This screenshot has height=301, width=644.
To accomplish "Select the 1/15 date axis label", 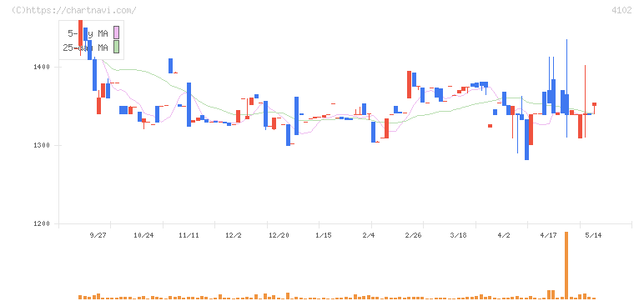I will click(323, 235).
